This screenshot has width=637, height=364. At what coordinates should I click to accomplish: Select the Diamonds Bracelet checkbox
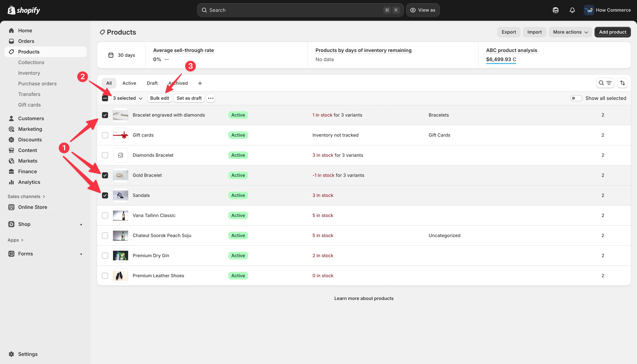pos(105,155)
